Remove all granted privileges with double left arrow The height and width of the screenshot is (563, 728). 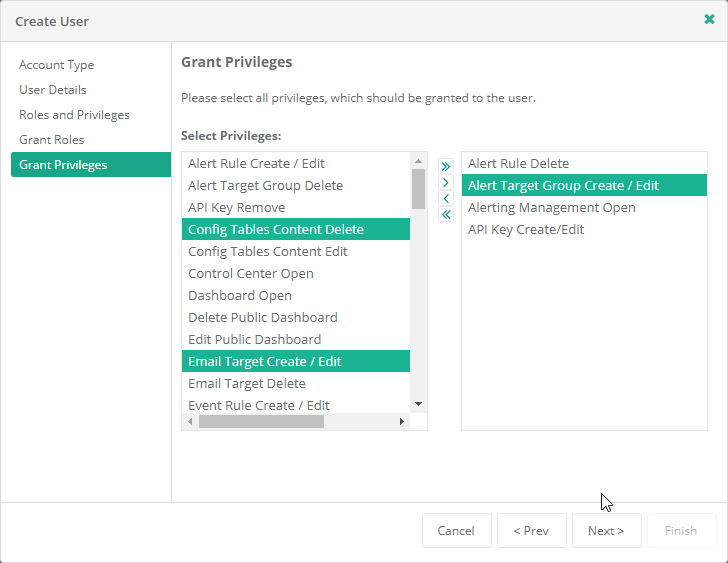pos(446,214)
